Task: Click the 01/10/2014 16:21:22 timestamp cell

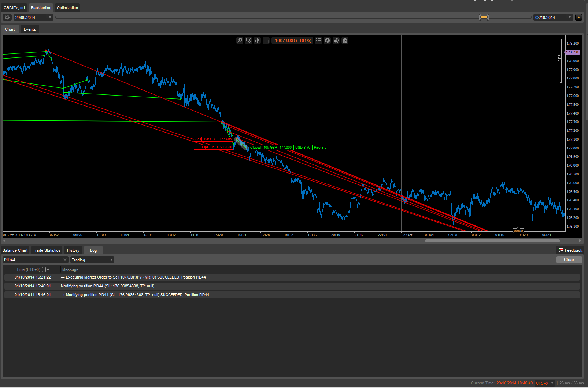Action: 33,277
